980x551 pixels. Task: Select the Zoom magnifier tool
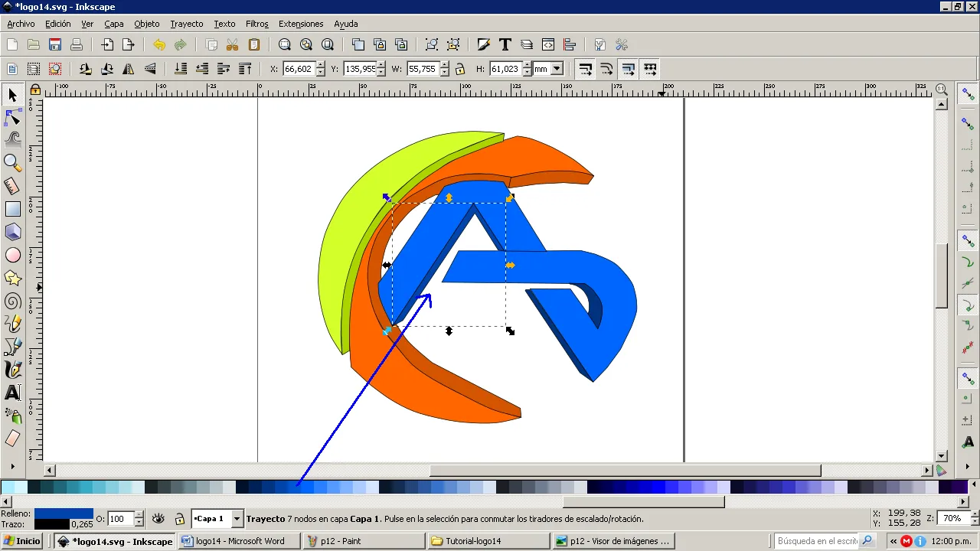[x=12, y=162]
